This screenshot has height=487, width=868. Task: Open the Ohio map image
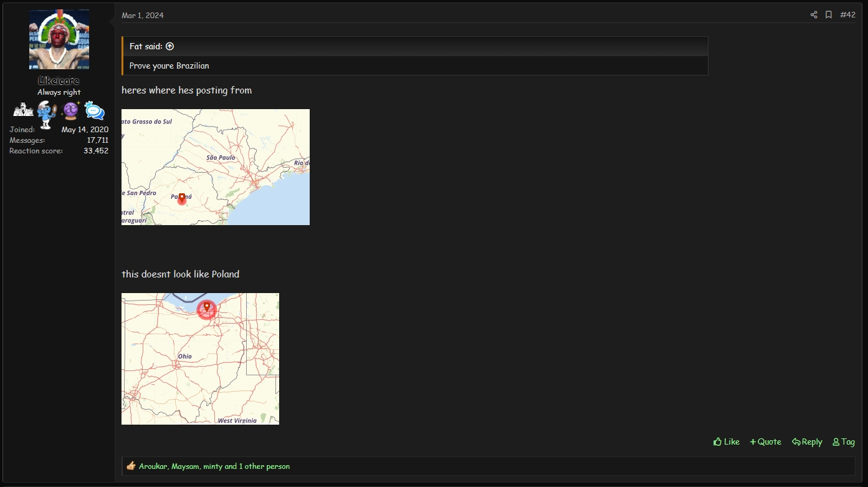(x=200, y=359)
